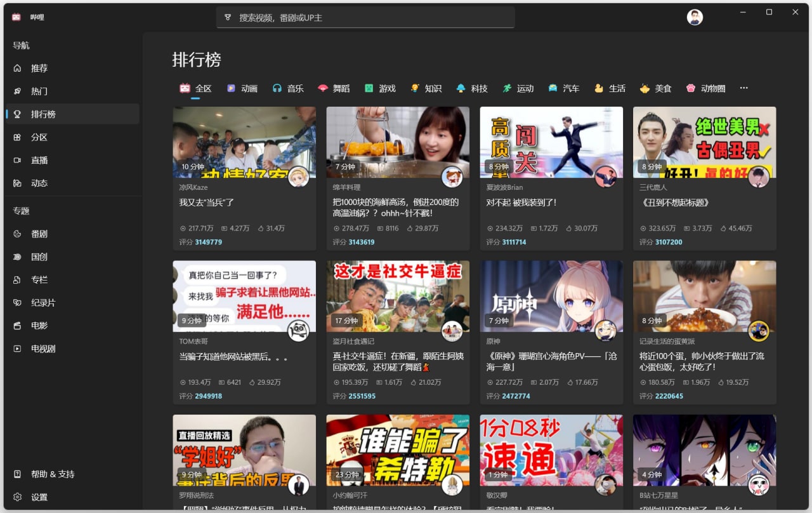The width and height of the screenshot is (812, 513).
Task: Click 原神 uploader avatar
Action: point(606,331)
